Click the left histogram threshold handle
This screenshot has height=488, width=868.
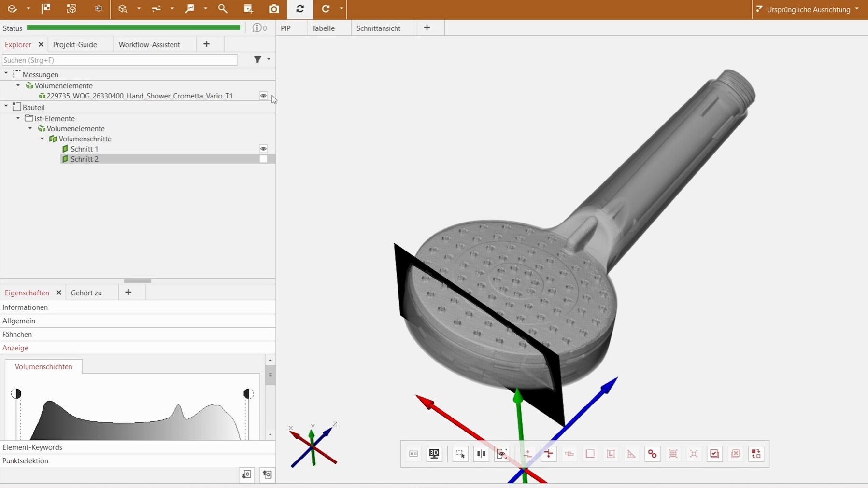16,393
